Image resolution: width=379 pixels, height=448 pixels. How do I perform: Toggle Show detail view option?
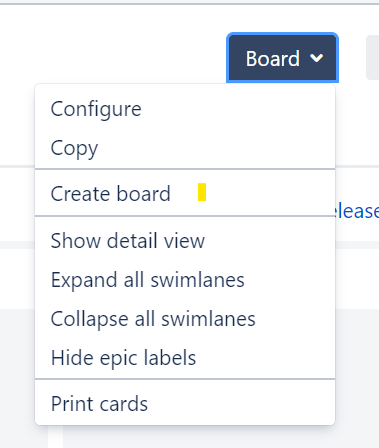coord(185,241)
